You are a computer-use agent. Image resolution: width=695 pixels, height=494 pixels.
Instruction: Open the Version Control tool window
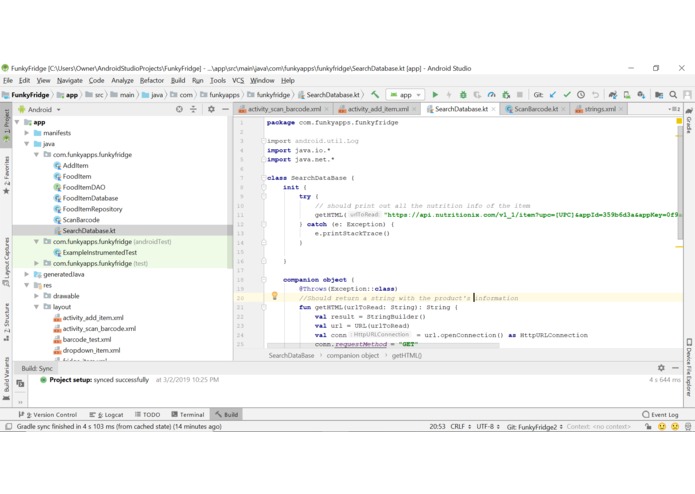[48, 415]
